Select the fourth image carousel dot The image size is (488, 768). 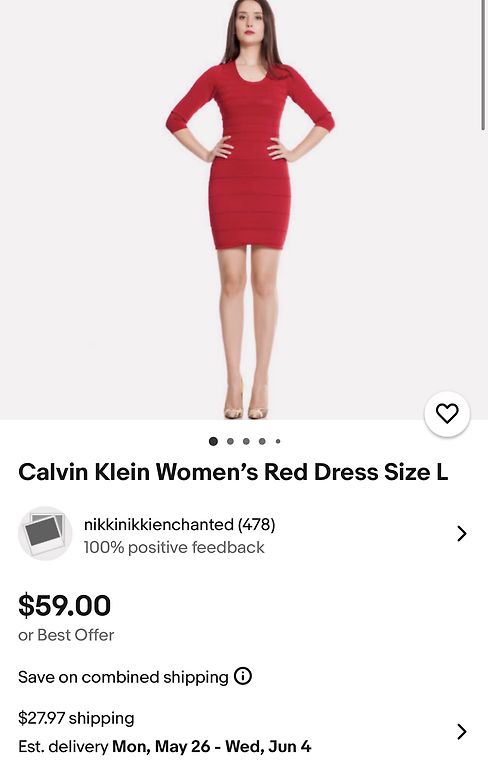click(x=262, y=441)
